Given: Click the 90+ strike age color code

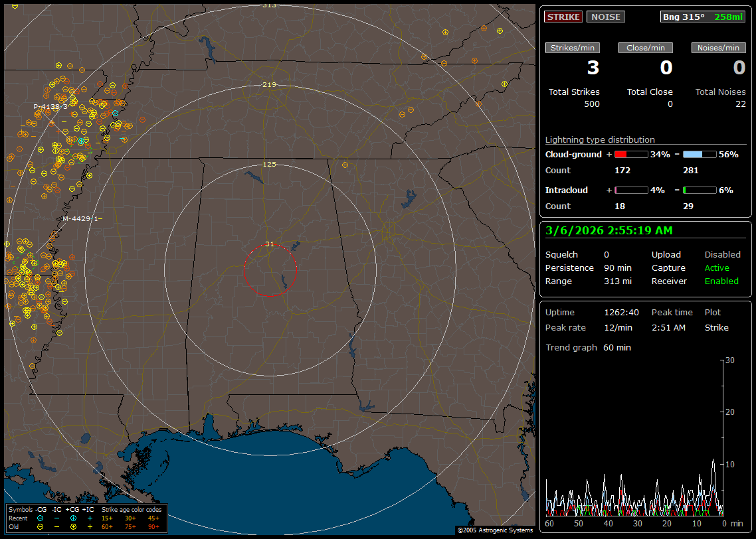Looking at the screenshot, I should click(153, 526).
